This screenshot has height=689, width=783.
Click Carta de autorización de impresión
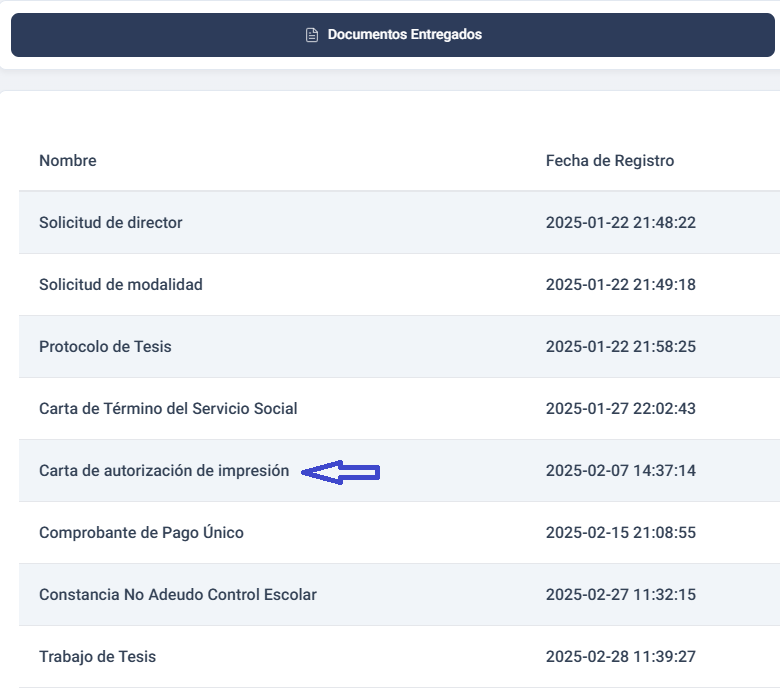(164, 471)
